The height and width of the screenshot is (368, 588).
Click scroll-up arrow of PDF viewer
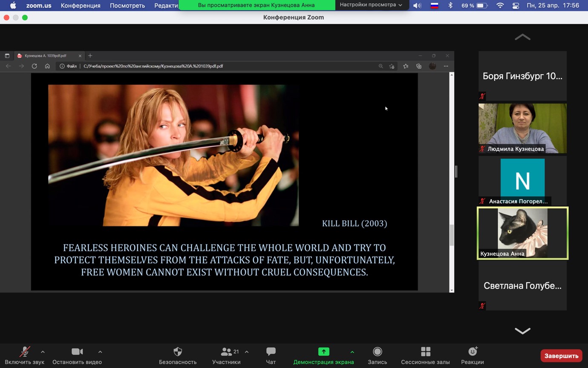tap(452, 75)
